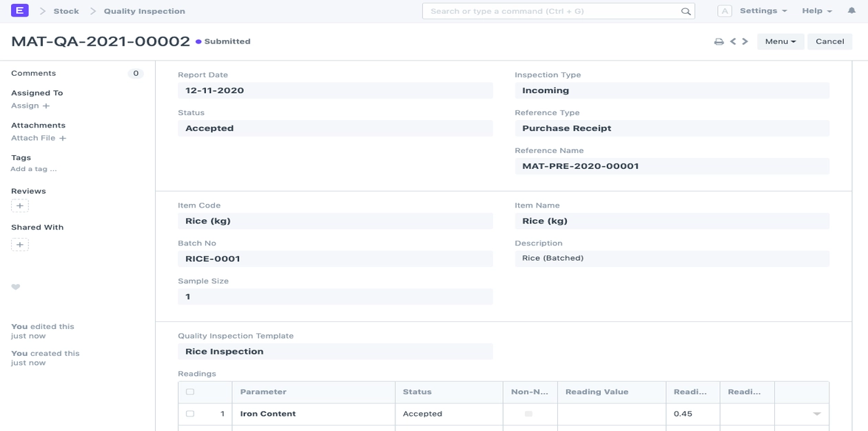Click the print document icon
868x431 pixels.
click(719, 41)
